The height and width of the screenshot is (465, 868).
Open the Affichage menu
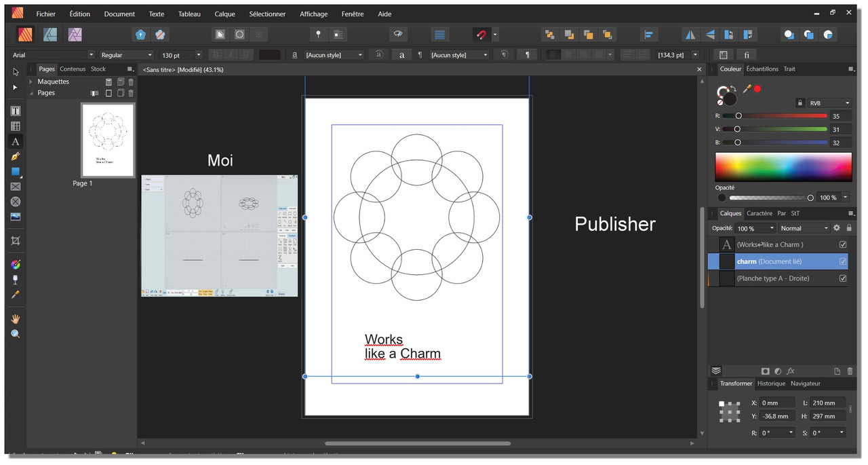313,14
